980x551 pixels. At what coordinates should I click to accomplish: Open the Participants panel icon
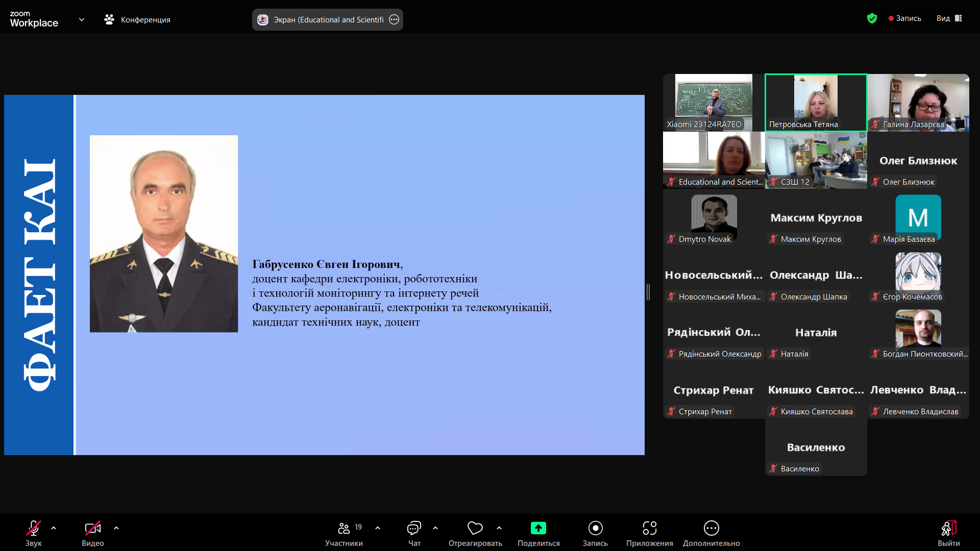click(344, 528)
